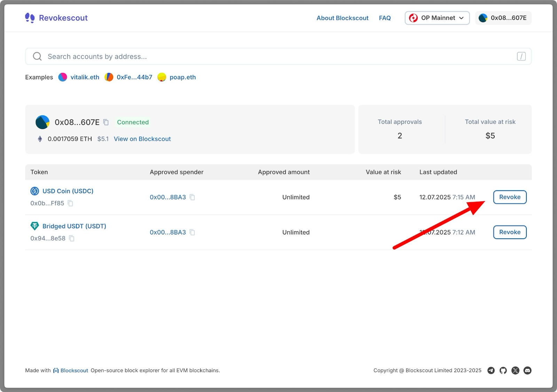Click the 0.0017059 ETH balance text
This screenshot has height=392, width=557.
[x=70, y=139]
